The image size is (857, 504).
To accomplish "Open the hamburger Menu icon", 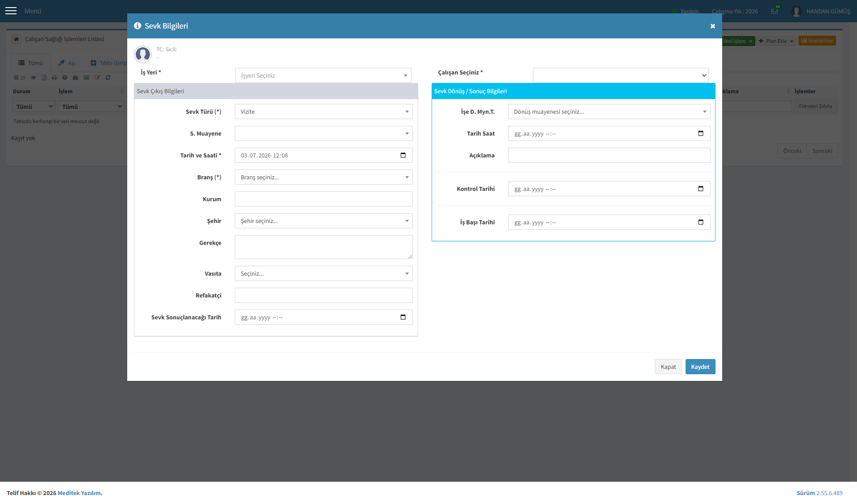I will click(11, 11).
